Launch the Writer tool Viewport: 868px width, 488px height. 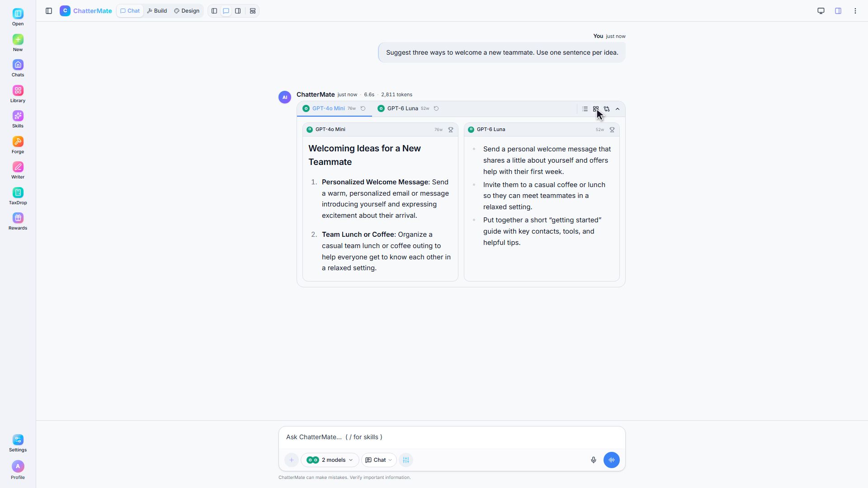(18, 171)
